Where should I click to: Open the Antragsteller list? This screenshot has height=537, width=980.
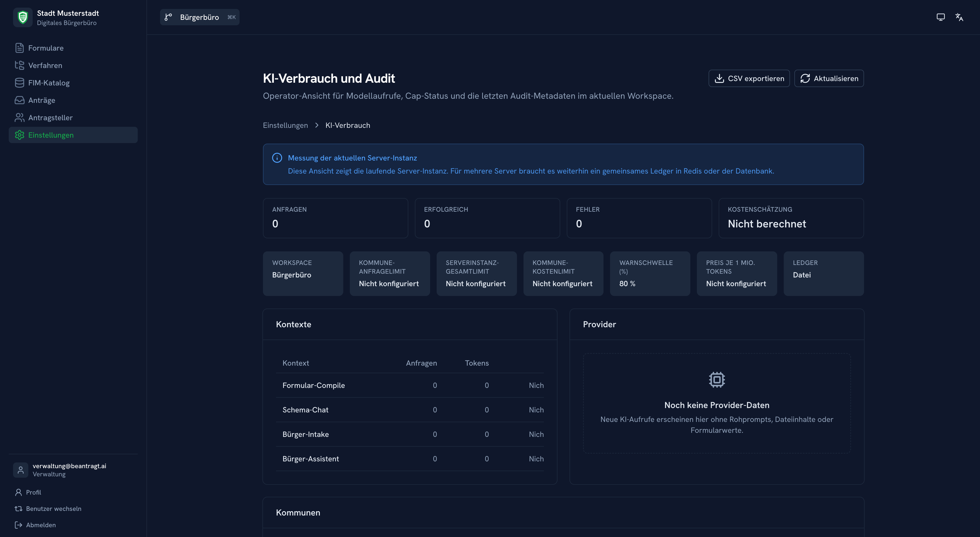tap(73, 118)
